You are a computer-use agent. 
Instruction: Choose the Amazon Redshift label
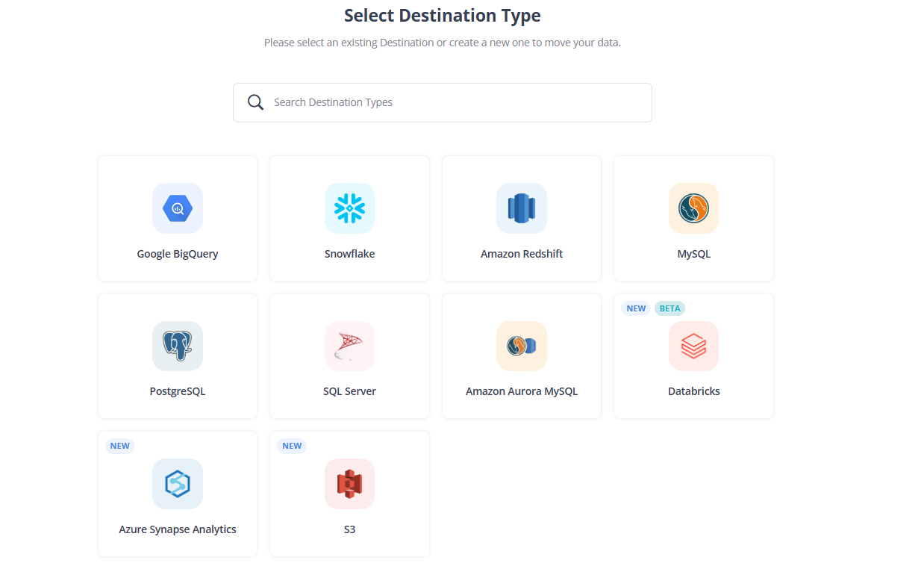pyautogui.click(x=522, y=254)
